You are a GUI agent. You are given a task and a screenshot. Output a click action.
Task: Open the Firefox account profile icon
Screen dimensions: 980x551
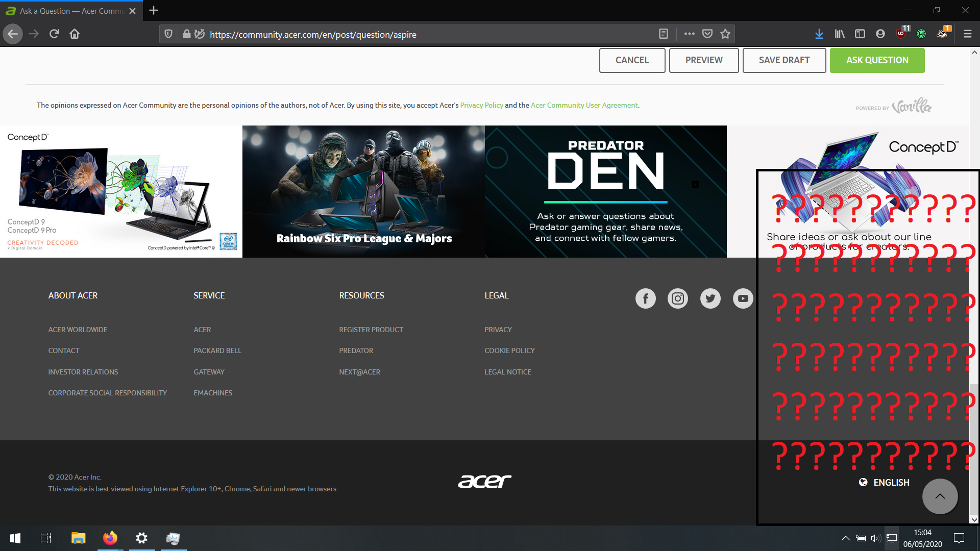click(x=880, y=34)
